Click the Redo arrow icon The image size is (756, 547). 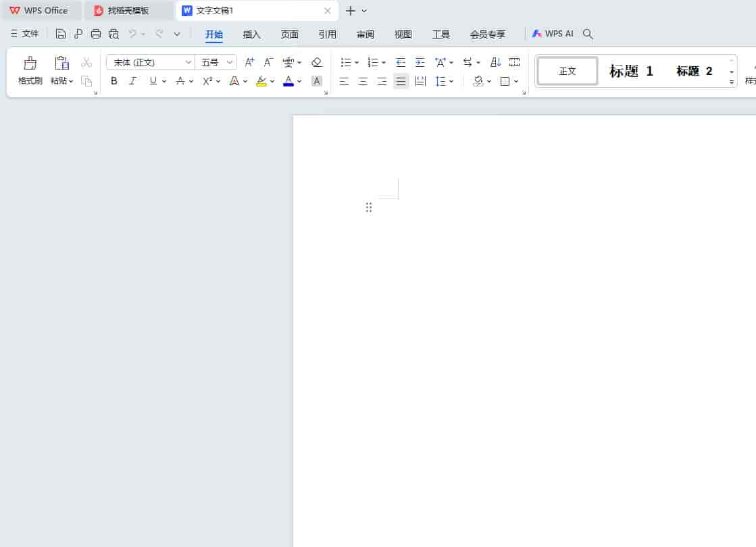tap(159, 34)
